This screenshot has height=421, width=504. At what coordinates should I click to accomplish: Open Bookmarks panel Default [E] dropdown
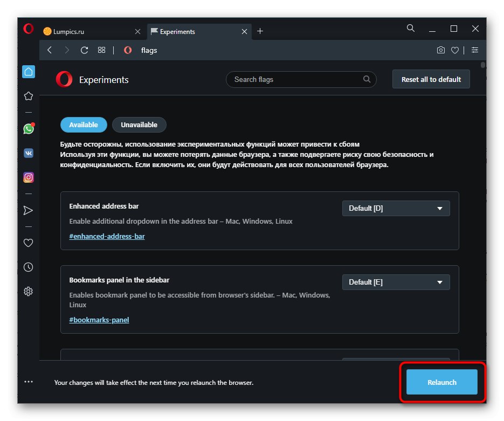coord(396,282)
